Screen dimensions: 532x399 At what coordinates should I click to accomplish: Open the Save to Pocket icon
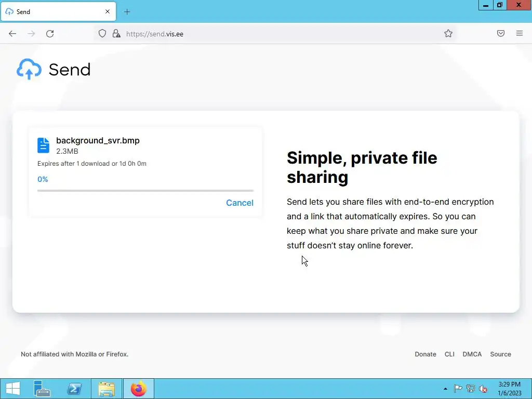point(501,33)
